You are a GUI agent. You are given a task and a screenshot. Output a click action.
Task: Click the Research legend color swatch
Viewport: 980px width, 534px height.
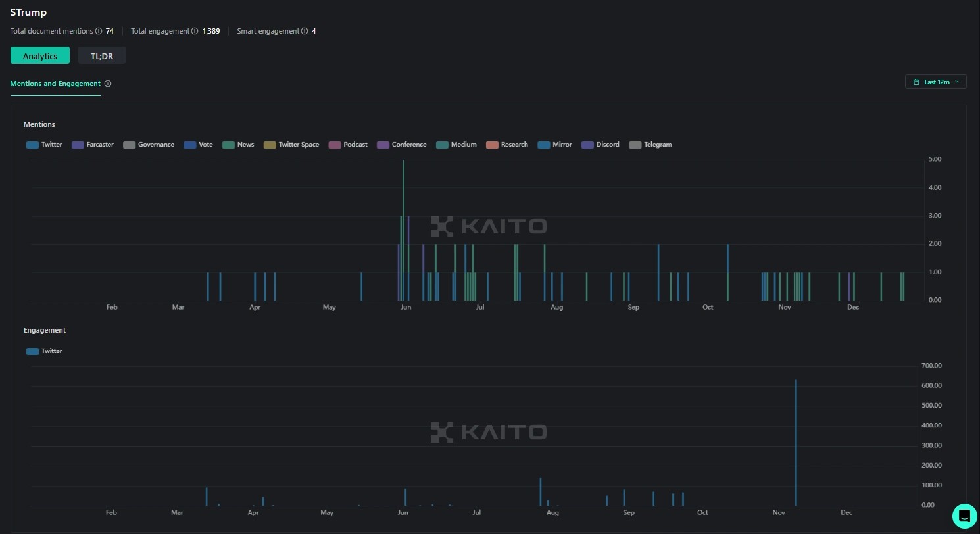[492, 145]
